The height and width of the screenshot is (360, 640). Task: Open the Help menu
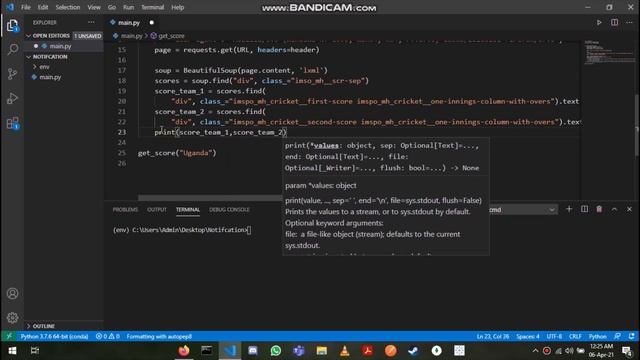point(178,7)
